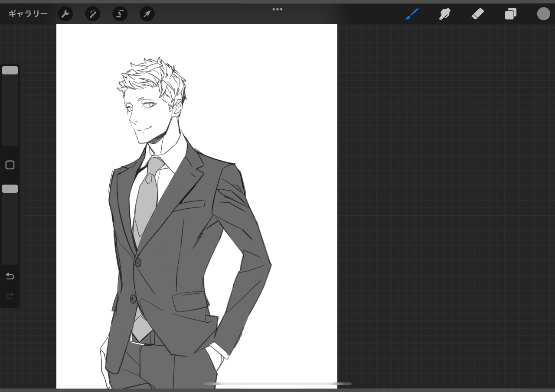555x392 pixels.
Task: Select the Brush paint tool
Action: (412, 14)
